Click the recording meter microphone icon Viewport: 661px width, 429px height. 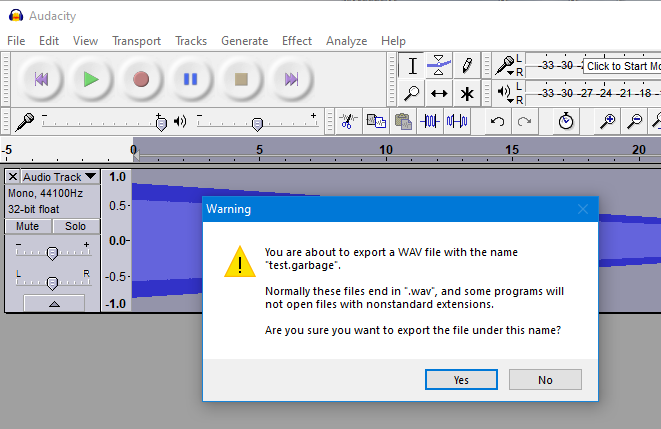[504, 65]
